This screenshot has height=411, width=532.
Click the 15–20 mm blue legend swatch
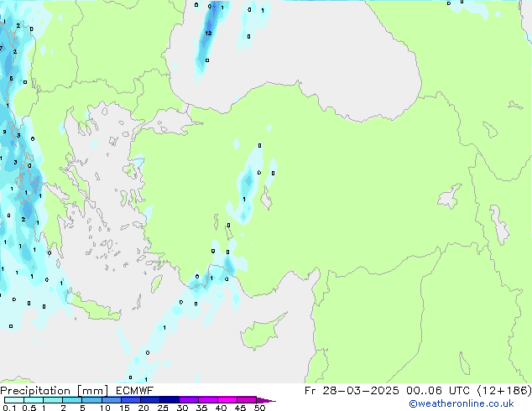131,400
